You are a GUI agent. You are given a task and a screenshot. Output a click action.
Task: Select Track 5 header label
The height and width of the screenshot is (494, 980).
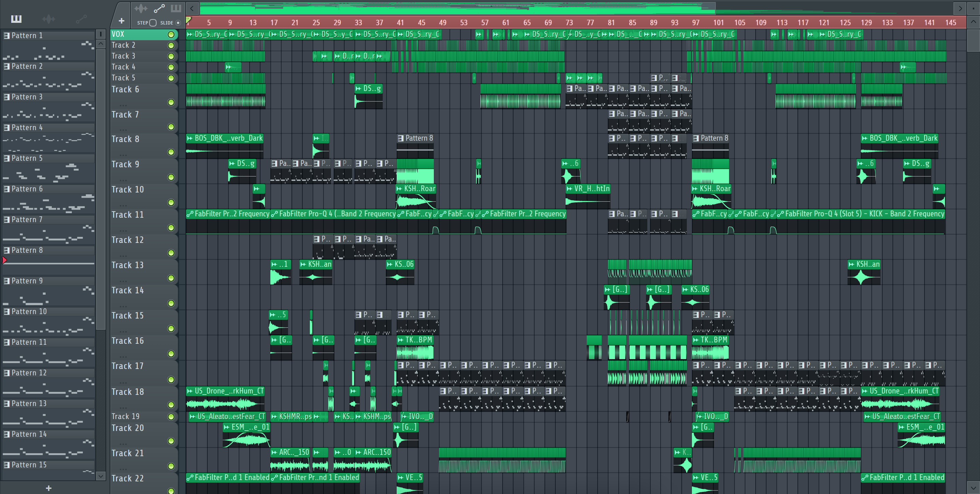123,78
